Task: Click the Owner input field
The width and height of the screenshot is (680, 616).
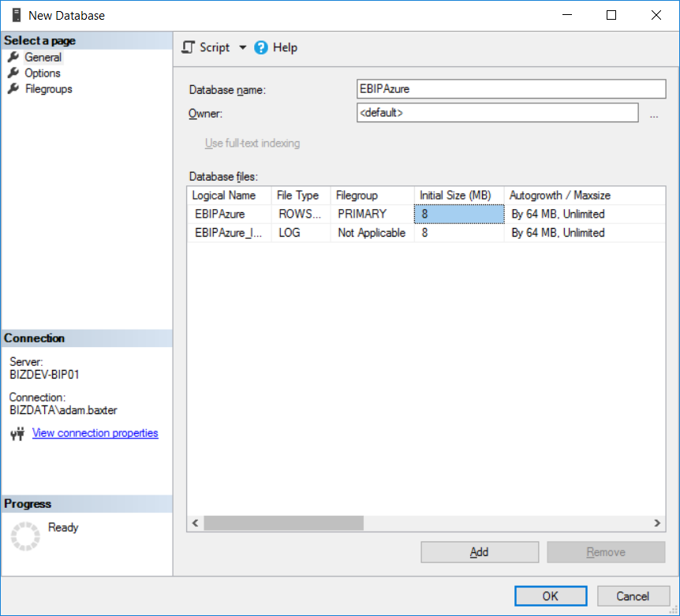Action: (498, 113)
